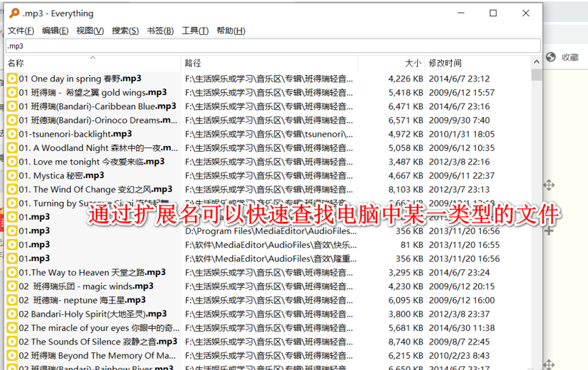Click the globe icon beside 收藏 in background window

551,57
